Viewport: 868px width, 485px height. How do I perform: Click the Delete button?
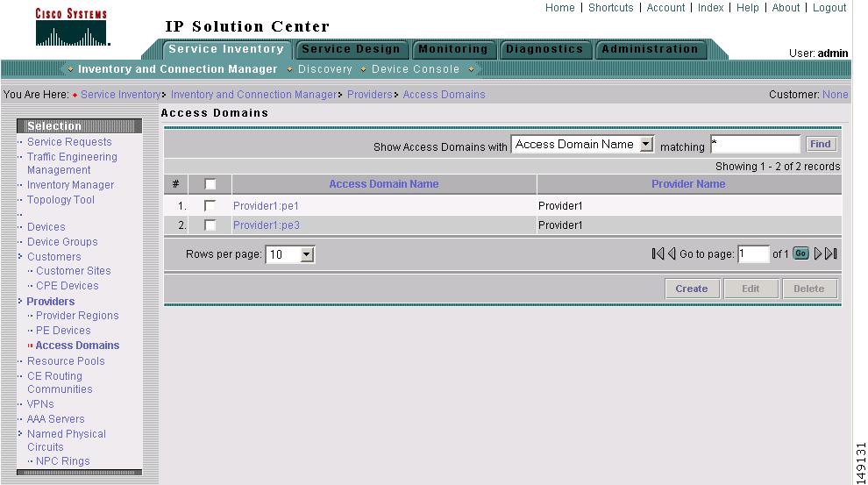809,289
